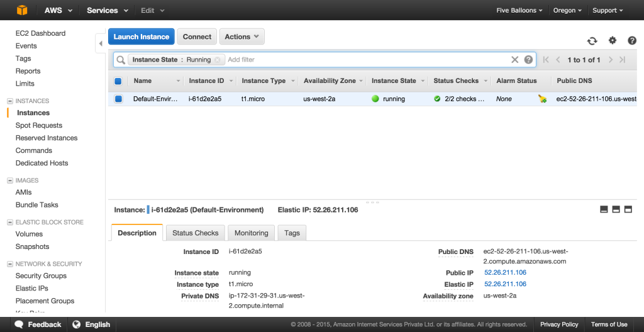Switch to the Status Checks tab
Viewport: 644px width, 332px height.
tap(195, 233)
